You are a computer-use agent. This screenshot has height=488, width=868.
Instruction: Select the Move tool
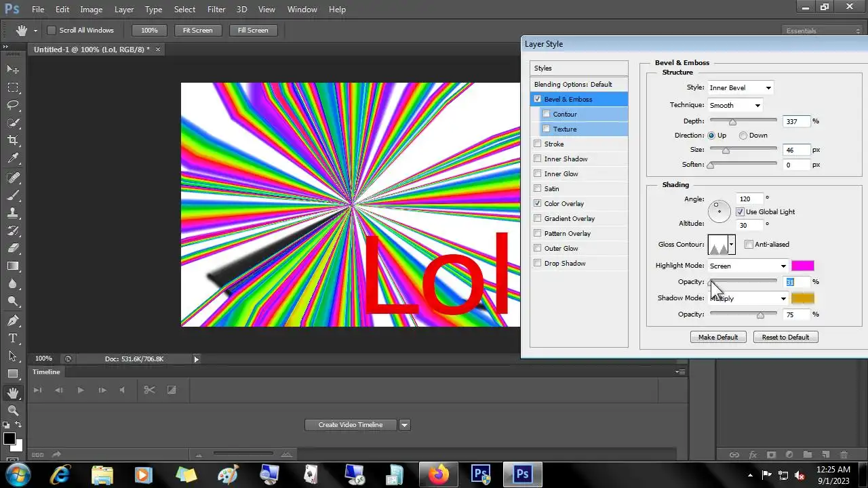click(13, 69)
